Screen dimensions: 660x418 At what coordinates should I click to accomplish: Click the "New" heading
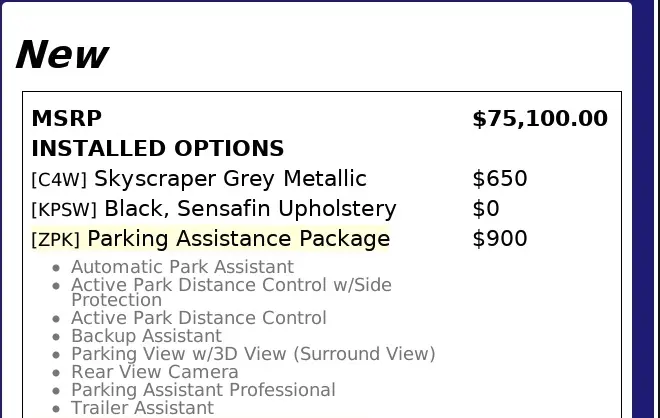[61, 55]
